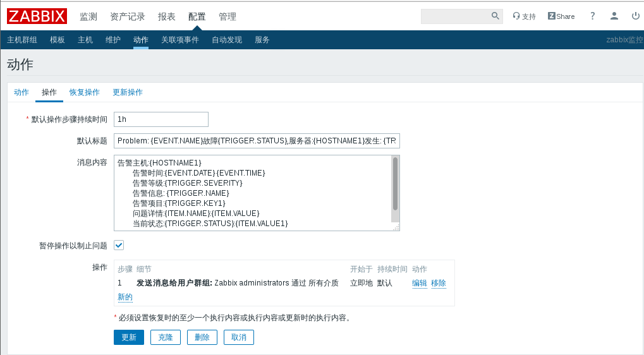The image size is (644, 355).
Task: Click the ZABBIX logo
Action: click(x=37, y=16)
